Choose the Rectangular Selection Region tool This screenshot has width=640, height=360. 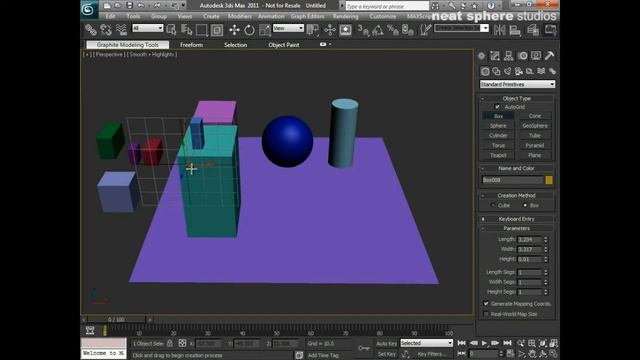(x=202, y=30)
